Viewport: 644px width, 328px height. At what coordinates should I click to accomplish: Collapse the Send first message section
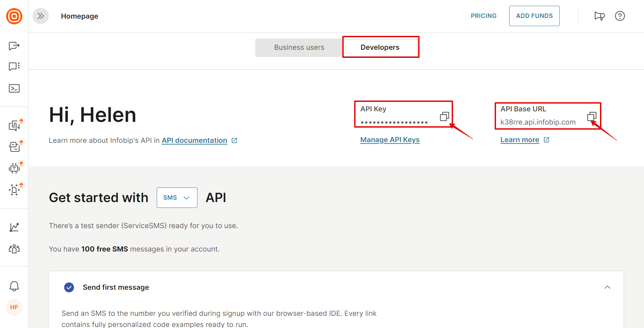click(x=607, y=287)
